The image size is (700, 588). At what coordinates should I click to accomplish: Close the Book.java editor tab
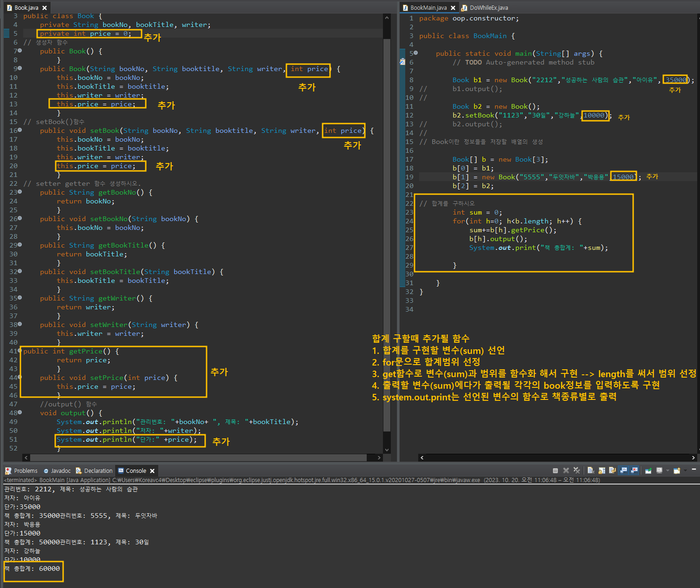coord(45,8)
